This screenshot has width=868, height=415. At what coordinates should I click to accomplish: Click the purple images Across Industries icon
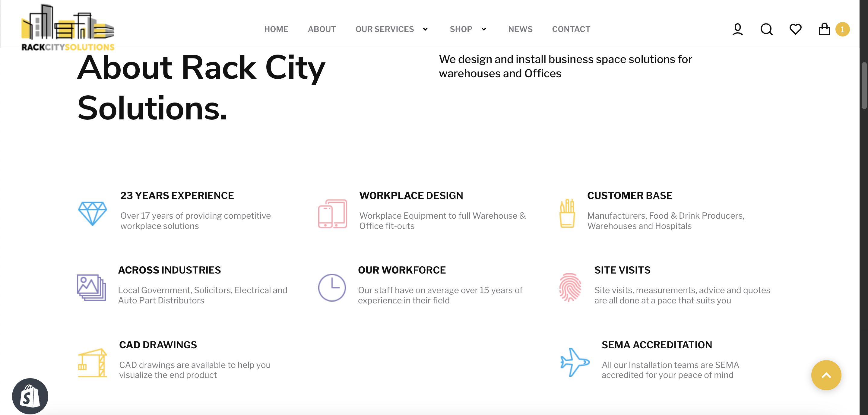click(x=91, y=287)
